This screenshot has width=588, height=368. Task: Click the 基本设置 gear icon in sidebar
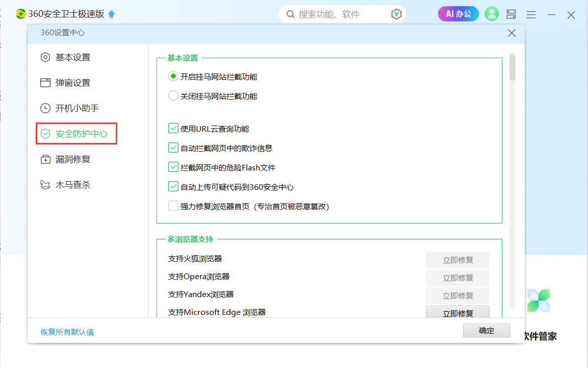45,57
